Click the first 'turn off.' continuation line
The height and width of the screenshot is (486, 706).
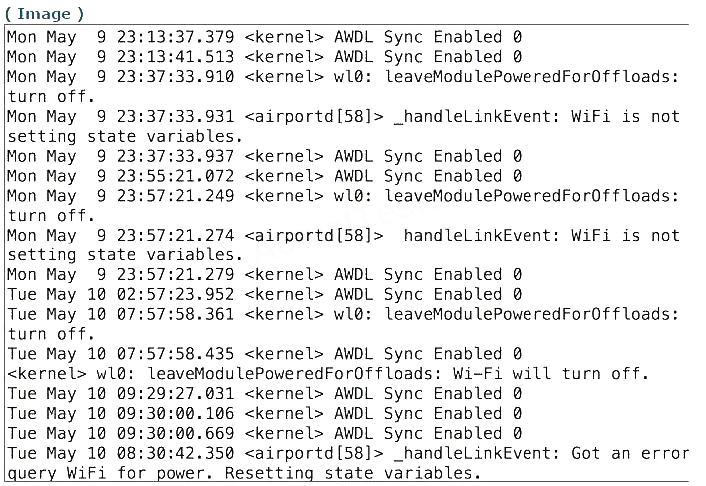click(51, 96)
